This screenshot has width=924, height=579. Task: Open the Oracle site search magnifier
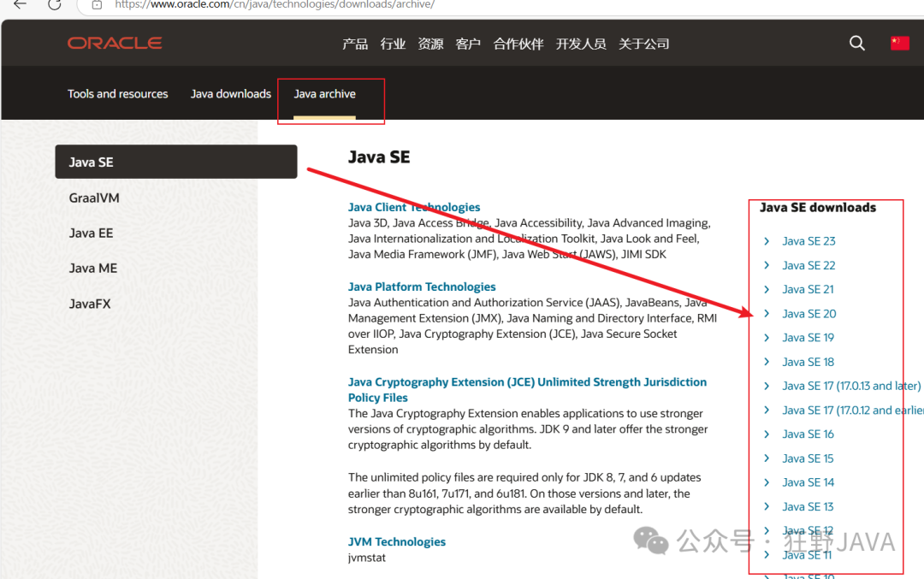tap(856, 43)
